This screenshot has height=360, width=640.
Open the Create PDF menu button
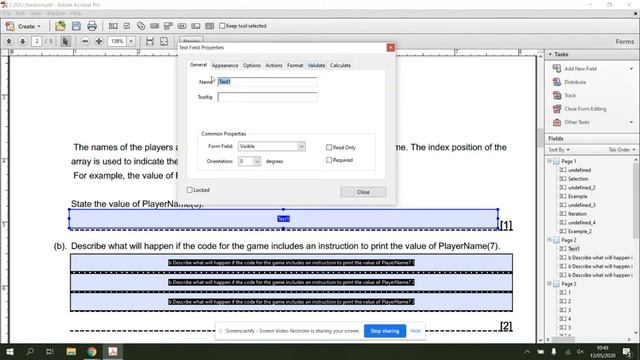click(23, 26)
